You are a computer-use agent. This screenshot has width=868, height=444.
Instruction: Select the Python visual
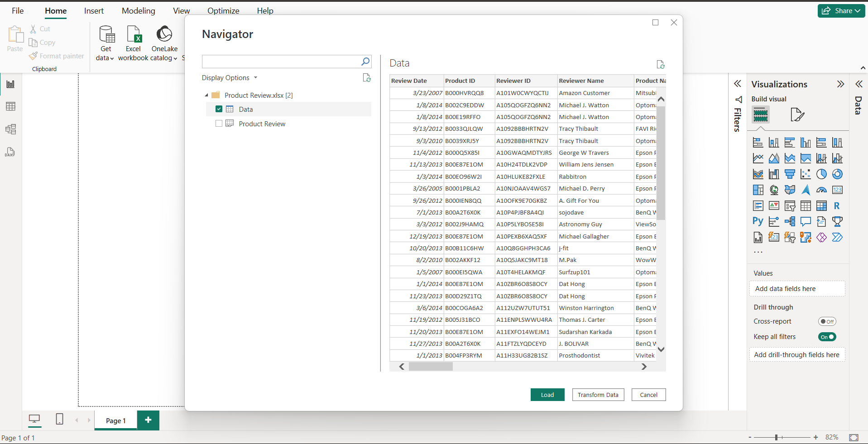pos(758,221)
